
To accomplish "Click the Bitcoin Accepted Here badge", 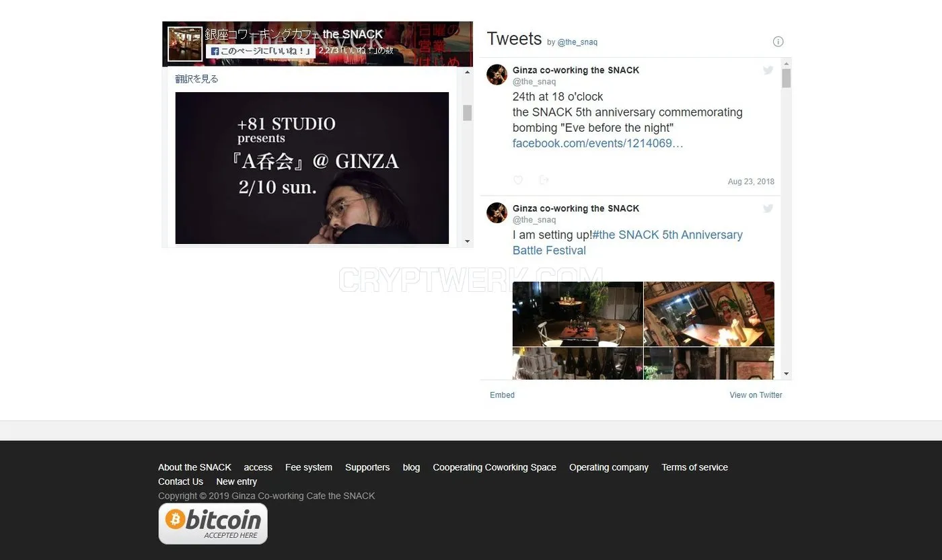I will click(x=213, y=524).
